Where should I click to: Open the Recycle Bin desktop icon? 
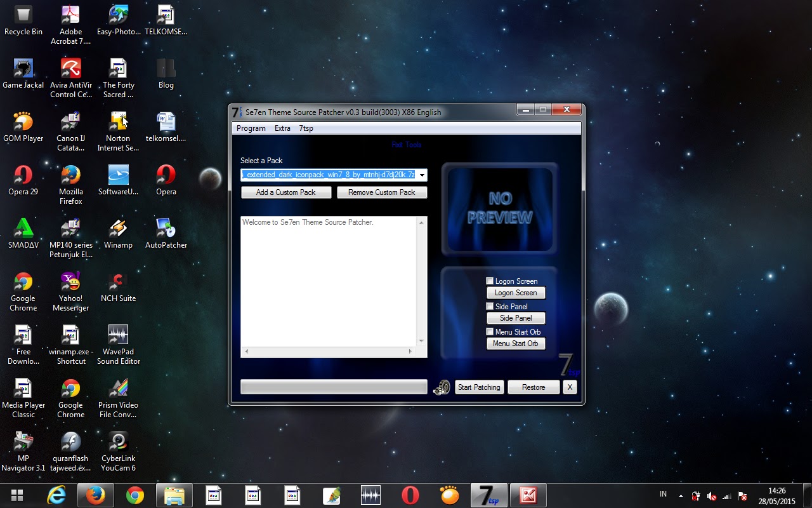pyautogui.click(x=23, y=20)
